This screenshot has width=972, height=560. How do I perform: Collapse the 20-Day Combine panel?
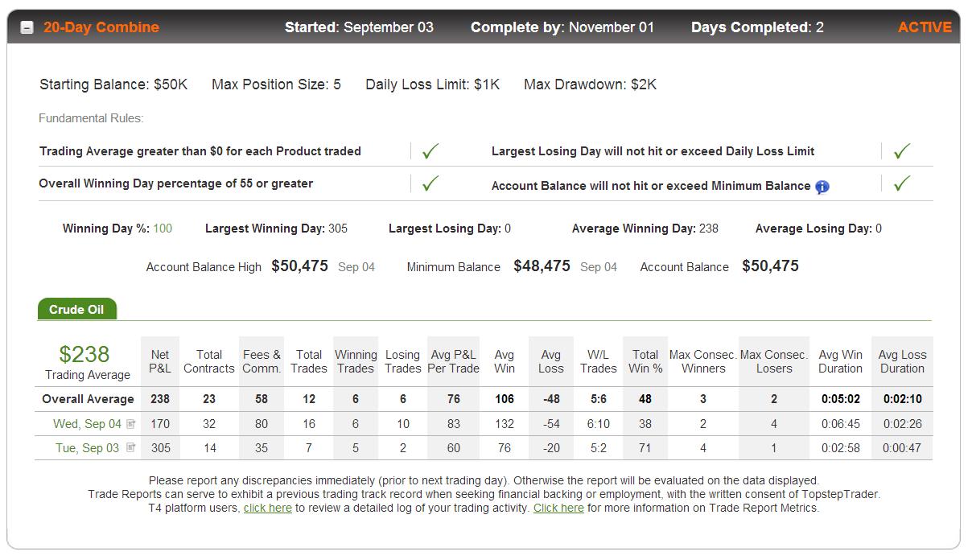pyautogui.click(x=27, y=27)
